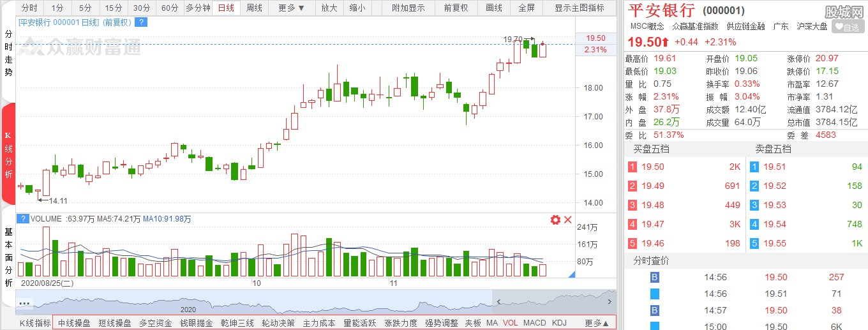Viewport: 868px width, 330px height.
Task: Select 钱眼掘金 indicator
Action: point(197,323)
